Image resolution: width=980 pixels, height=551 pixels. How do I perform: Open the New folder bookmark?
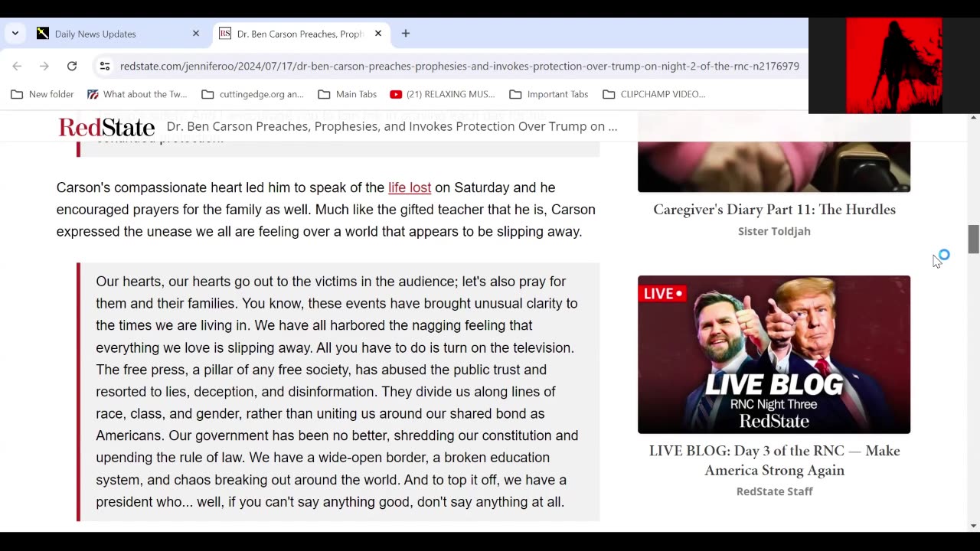43,94
